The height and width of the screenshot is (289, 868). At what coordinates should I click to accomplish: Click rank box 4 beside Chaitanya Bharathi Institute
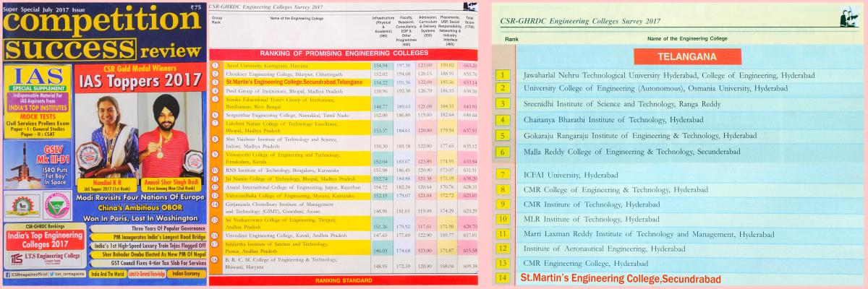[503, 119]
